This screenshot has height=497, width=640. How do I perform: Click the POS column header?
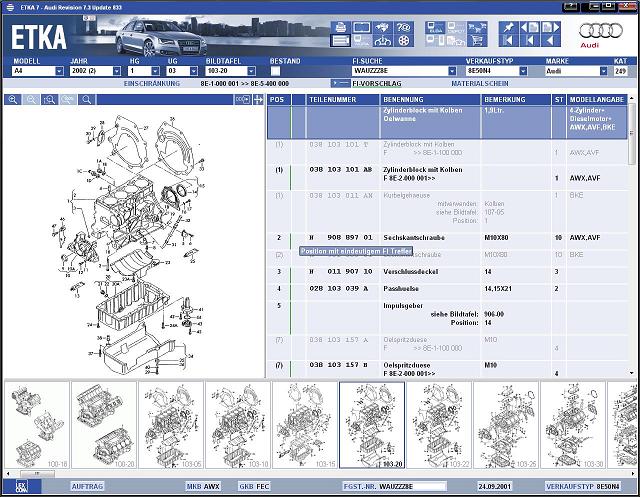(279, 100)
